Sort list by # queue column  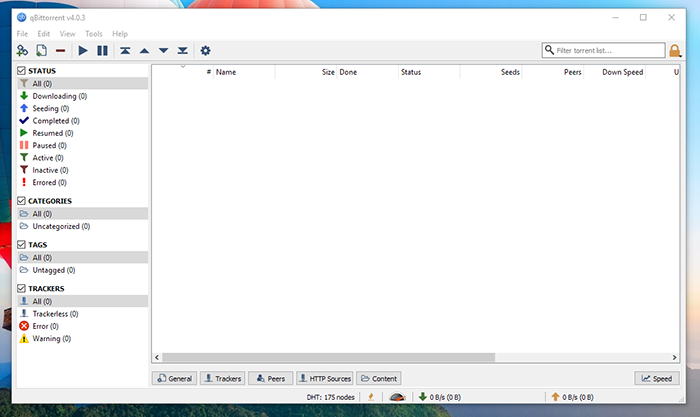pyautogui.click(x=183, y=72)
